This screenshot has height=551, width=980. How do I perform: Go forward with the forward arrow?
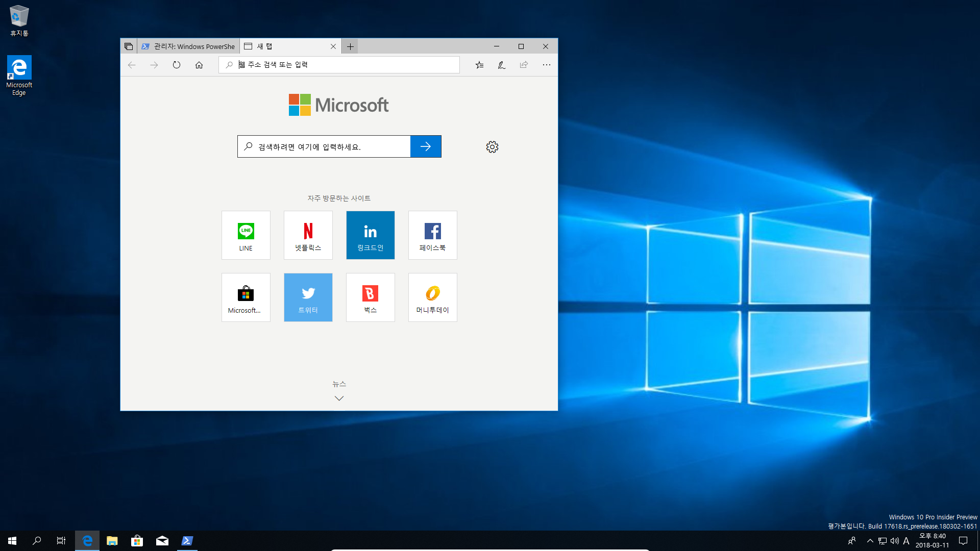154,65
